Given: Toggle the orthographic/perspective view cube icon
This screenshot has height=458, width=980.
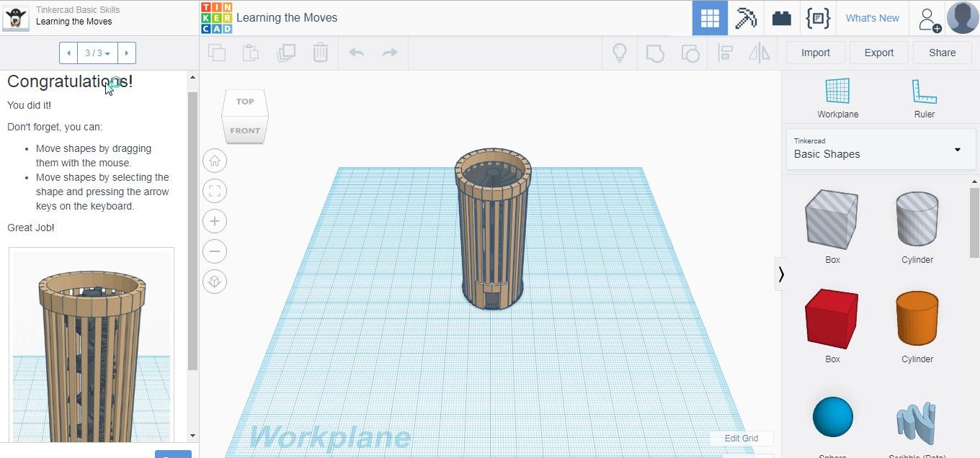Looking at the screenshot, I should (x=215, y=282).
